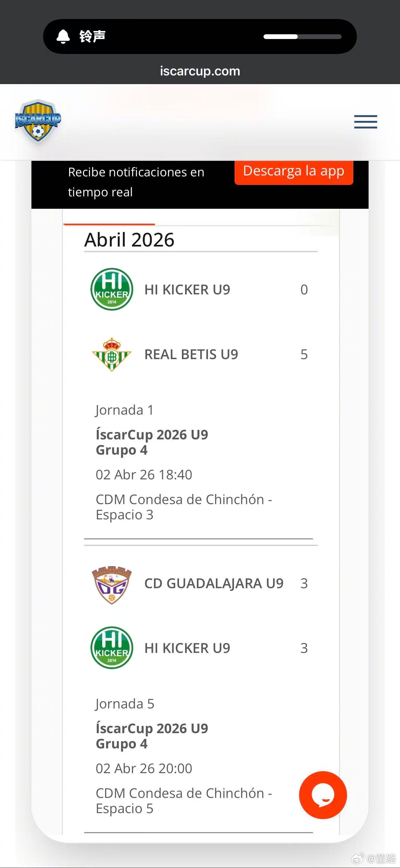Click the Recibe notificaciones en tiempo real banner
Viewport: 400px width, 868px height.
(x=136, y=182)
